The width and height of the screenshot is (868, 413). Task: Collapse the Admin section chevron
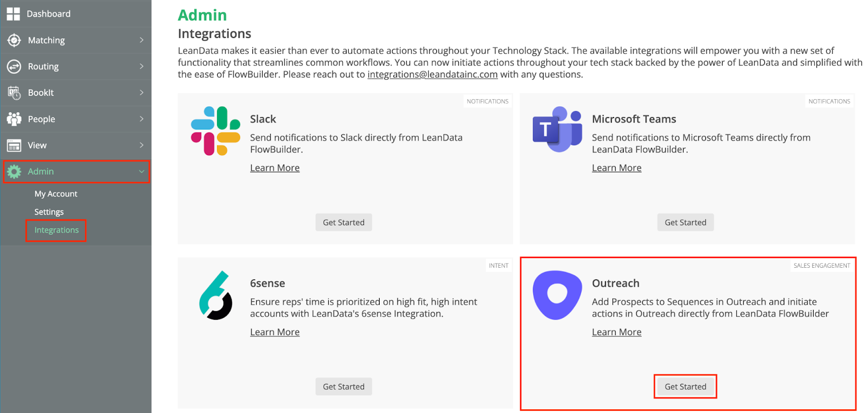pos(142,171)
